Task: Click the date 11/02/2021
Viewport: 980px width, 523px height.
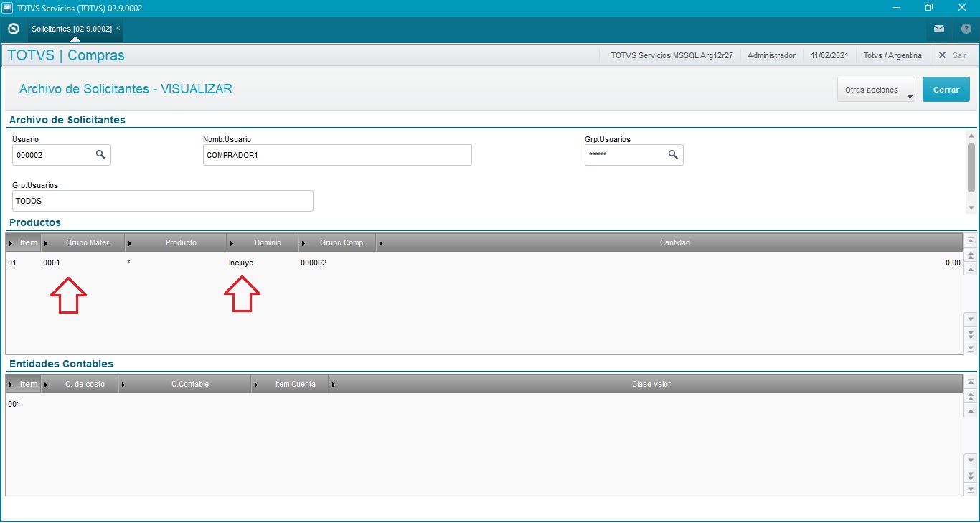Action: tap(829, 55)
